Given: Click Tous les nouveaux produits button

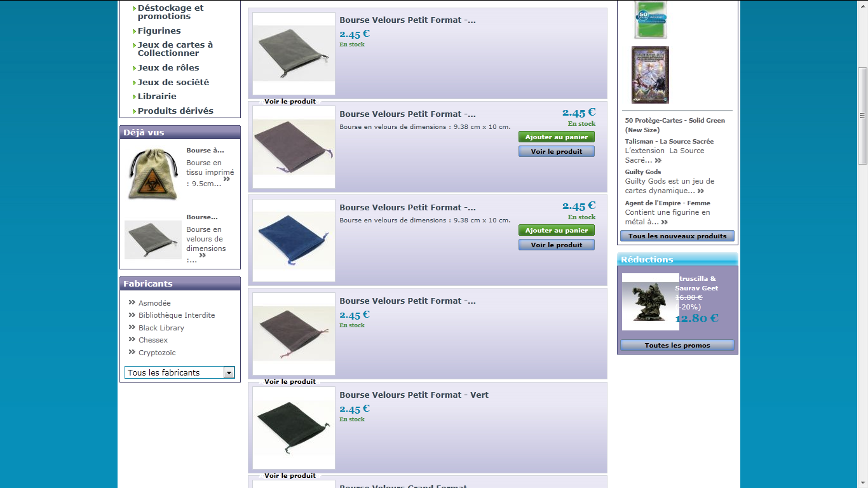Looking at the screenshot, I should [677, 236].
